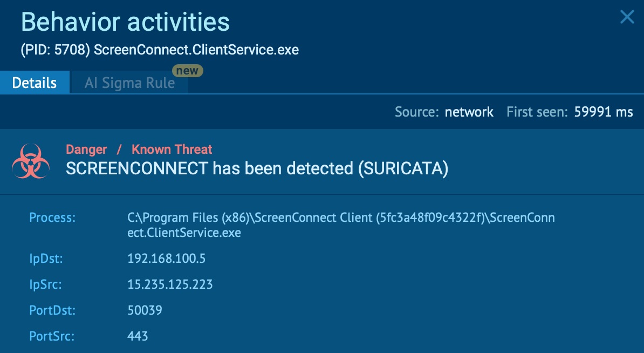This screenshot has height=353, width=644.
Task: Click the 'IpSrc:' field label
Action: pos(46,284)
